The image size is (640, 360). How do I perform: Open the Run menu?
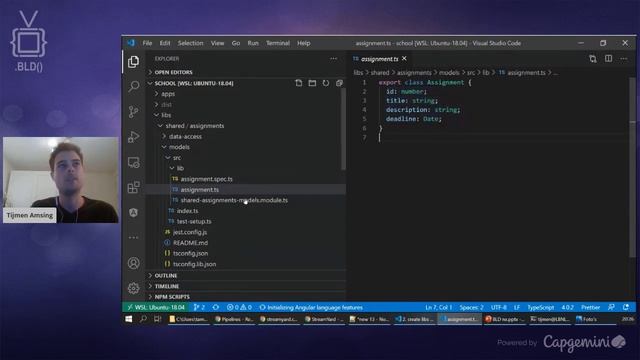pos(253,43)
